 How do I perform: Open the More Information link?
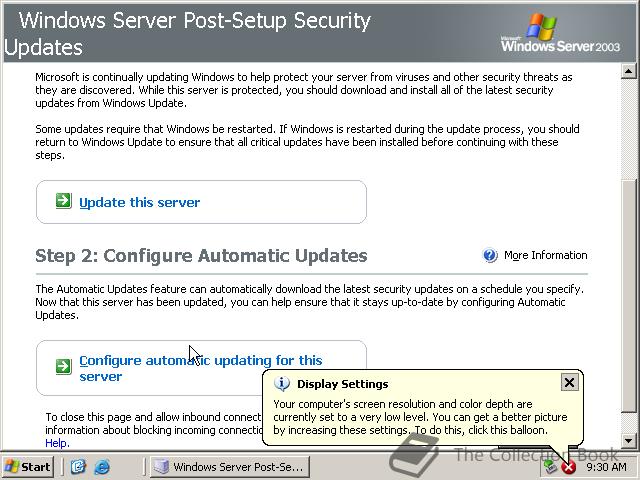point(546,256)
